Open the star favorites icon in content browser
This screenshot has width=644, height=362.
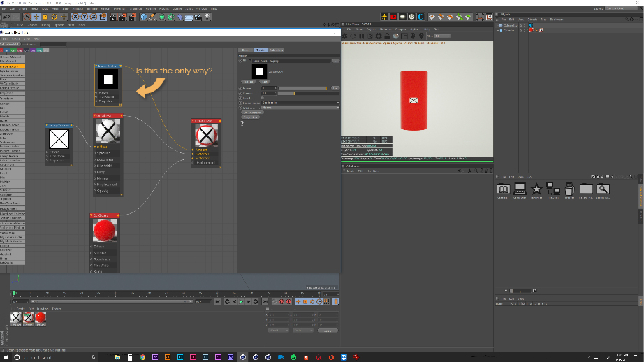(x=536, y=189)
